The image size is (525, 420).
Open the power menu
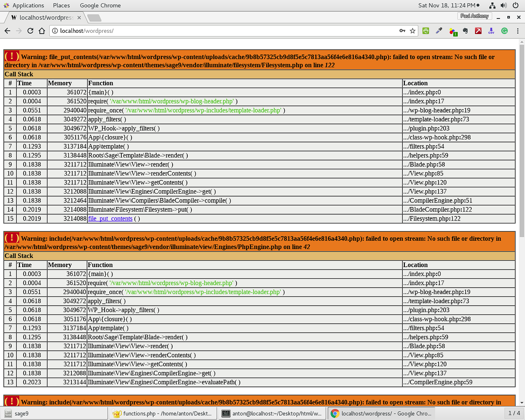click(515, 5)
